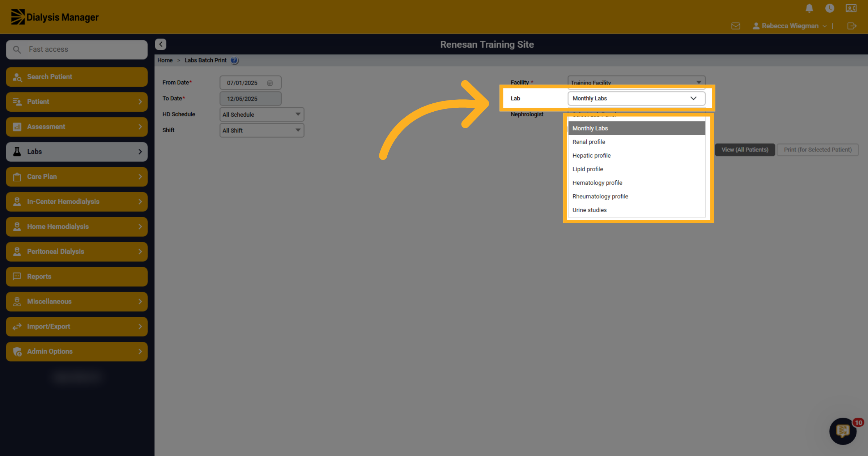Open the clock history icon

(830, 8)
